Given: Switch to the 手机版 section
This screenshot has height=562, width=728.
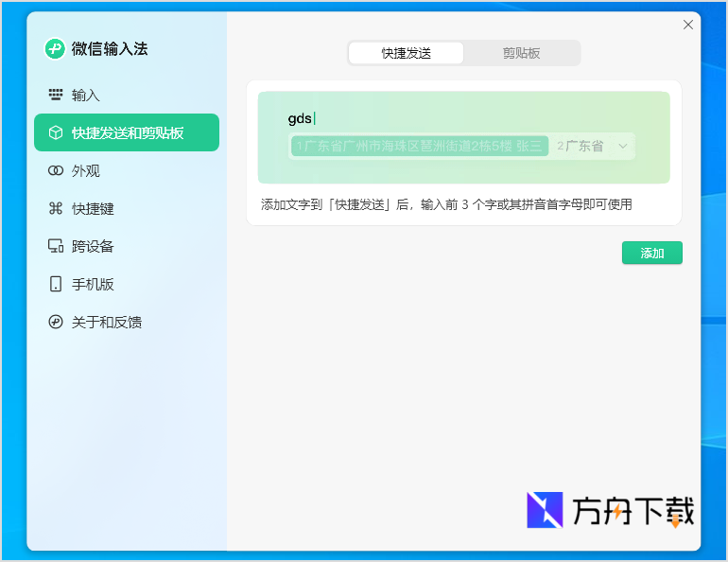Looking at the screenshot, I should [x=127, y=284].
